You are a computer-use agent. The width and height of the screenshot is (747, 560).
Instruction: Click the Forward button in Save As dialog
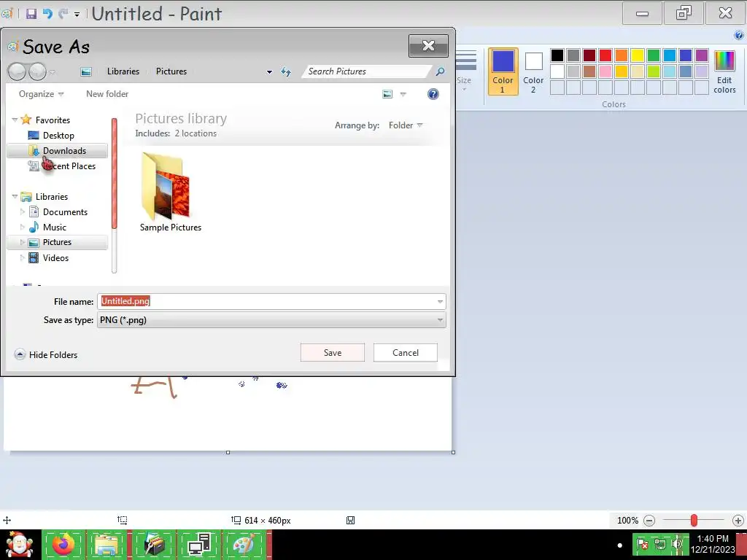pos(37,72)
